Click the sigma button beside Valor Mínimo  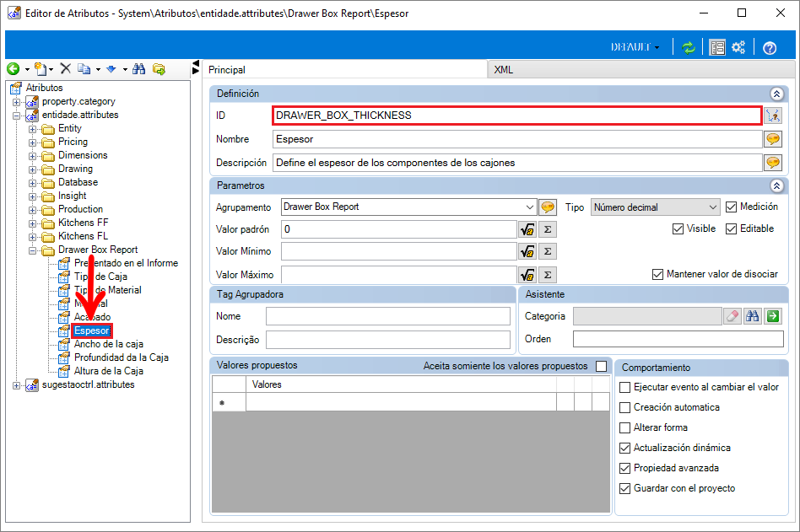(x=548, y=251)
